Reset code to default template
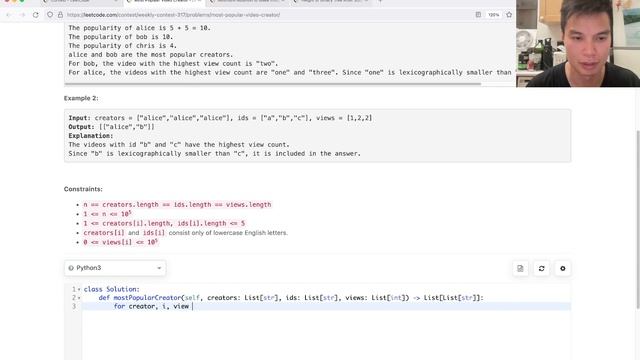Viewport: 640px width, 360px height. point(541,268)
